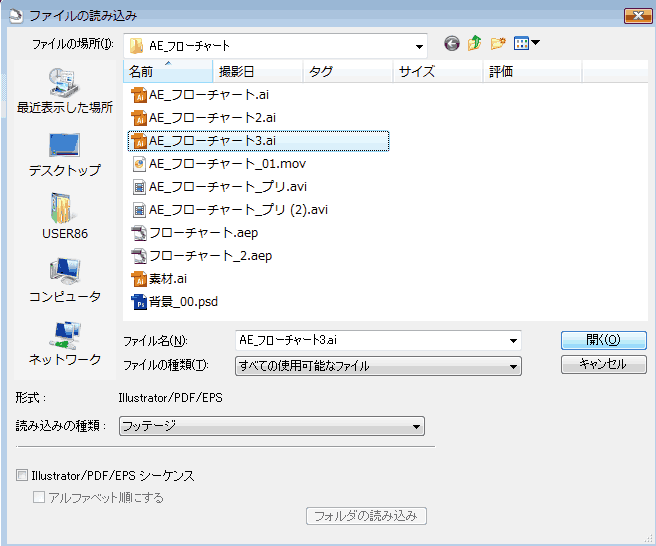
Task: Click the Illustrator icon of AE_フローチャート3.ai
Action: [139, 141]
